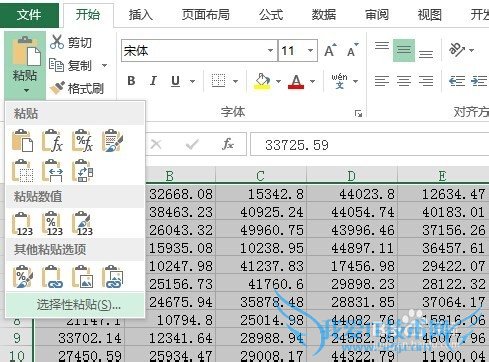Viewport: 489px width, 362px height.
Task: Open the phonetic guide dropdown arrow
Action: [x=356, y=81]
